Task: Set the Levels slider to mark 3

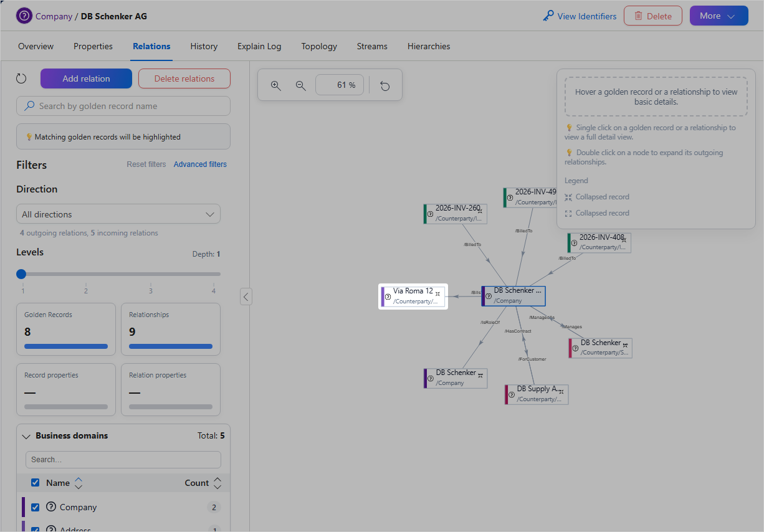Action: [x=150, y=273]
